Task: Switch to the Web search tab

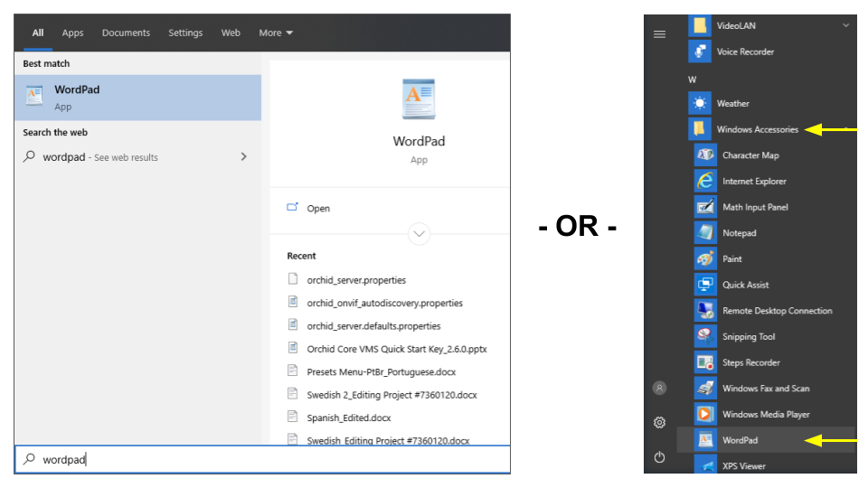Action: pyautogui.click(x=231, y=33)
